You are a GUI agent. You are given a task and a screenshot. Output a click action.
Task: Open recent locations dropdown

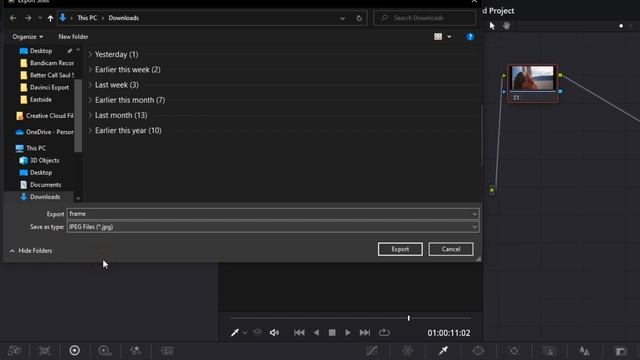(40, 18)
